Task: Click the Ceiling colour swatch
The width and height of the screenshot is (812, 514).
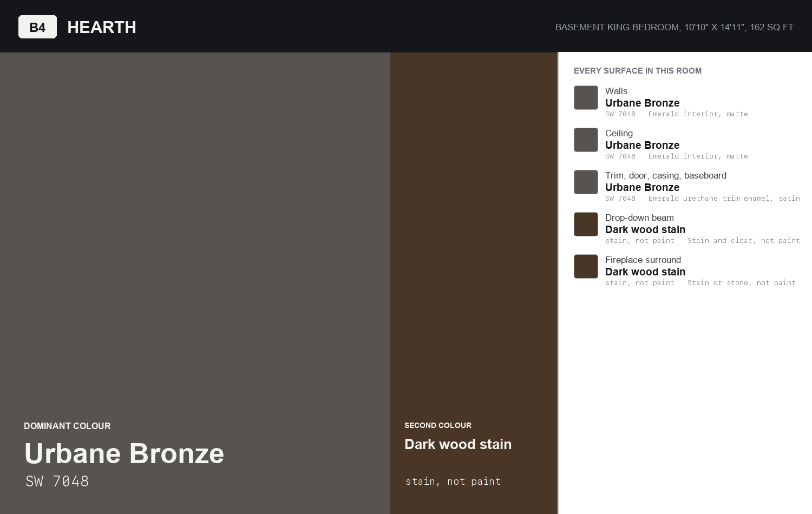Action: pyautogui.click(x=586, y=140)
